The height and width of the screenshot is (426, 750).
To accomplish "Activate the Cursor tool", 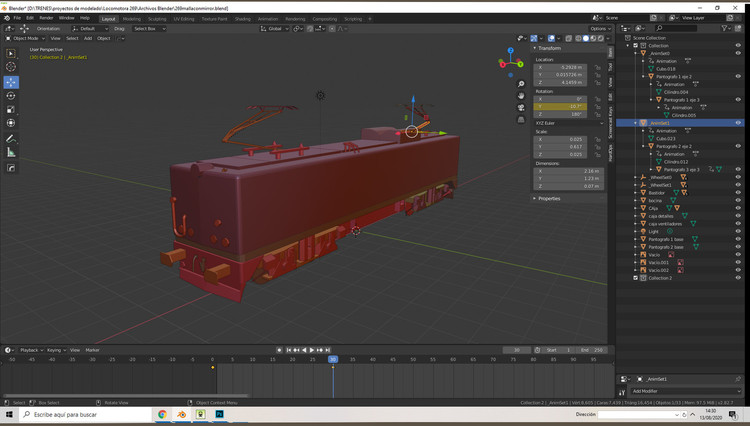I will (11, 67).
